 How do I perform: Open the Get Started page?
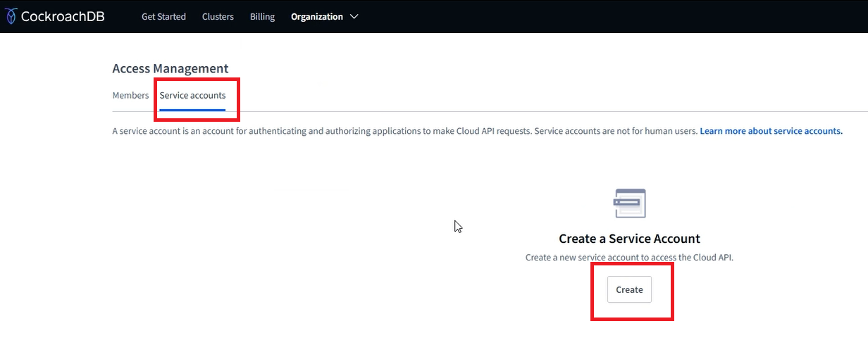pos(163,16)
